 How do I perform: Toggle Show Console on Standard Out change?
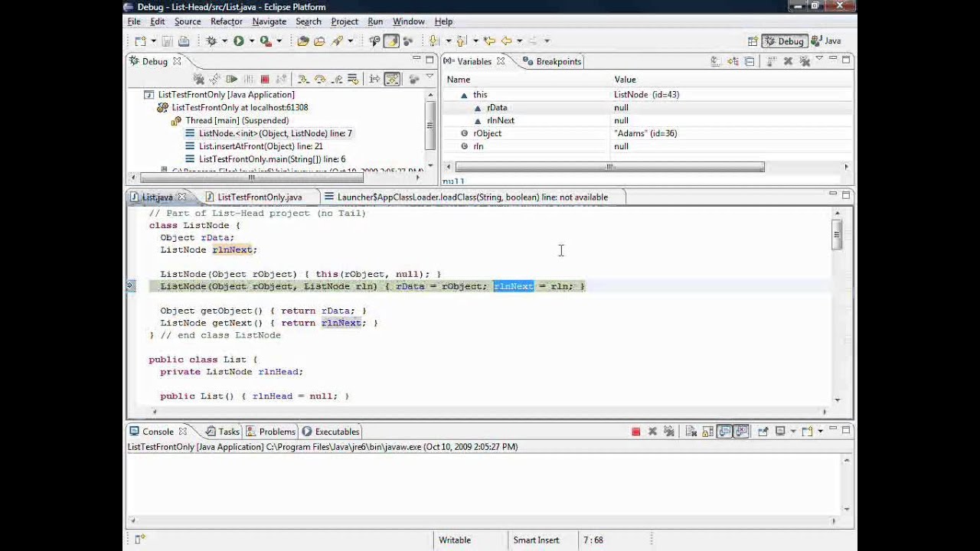(725, 432)
